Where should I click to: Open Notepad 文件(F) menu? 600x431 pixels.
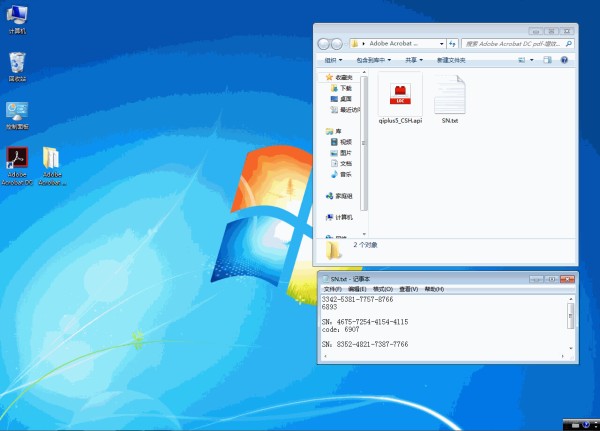click(x=333, y=289)
